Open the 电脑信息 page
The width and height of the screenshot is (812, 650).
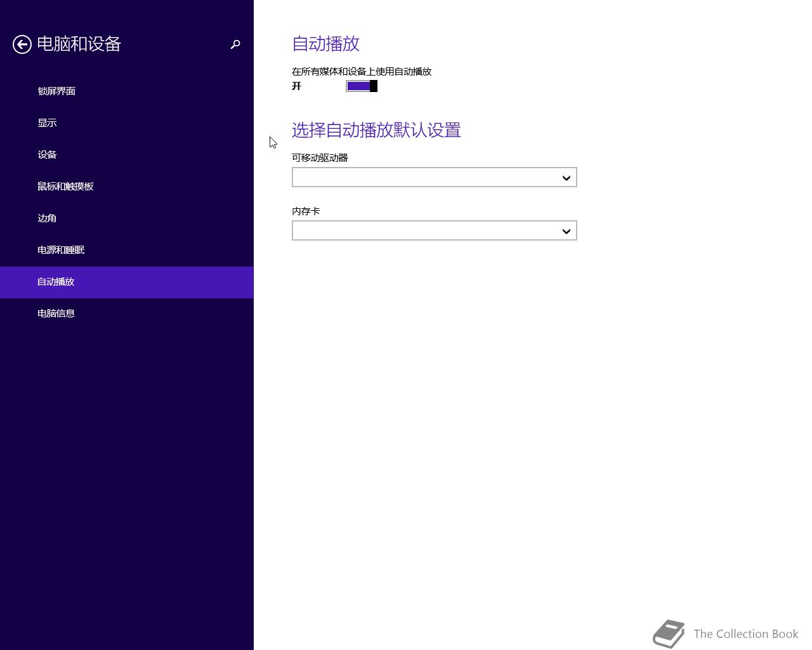127,314
